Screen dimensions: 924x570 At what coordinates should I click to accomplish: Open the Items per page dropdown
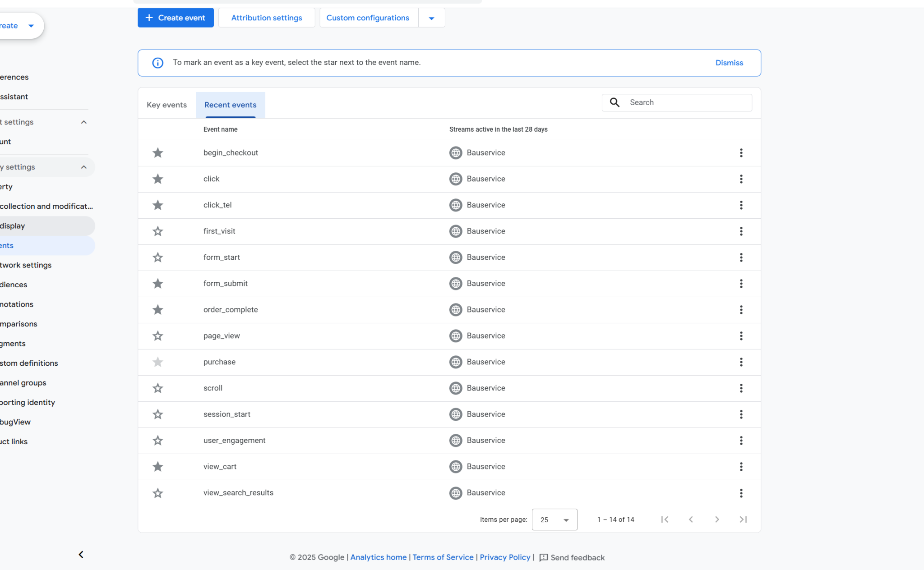554,519
